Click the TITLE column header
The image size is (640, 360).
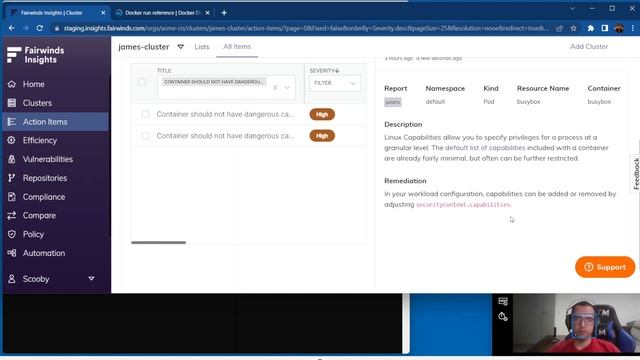[164, 71]
